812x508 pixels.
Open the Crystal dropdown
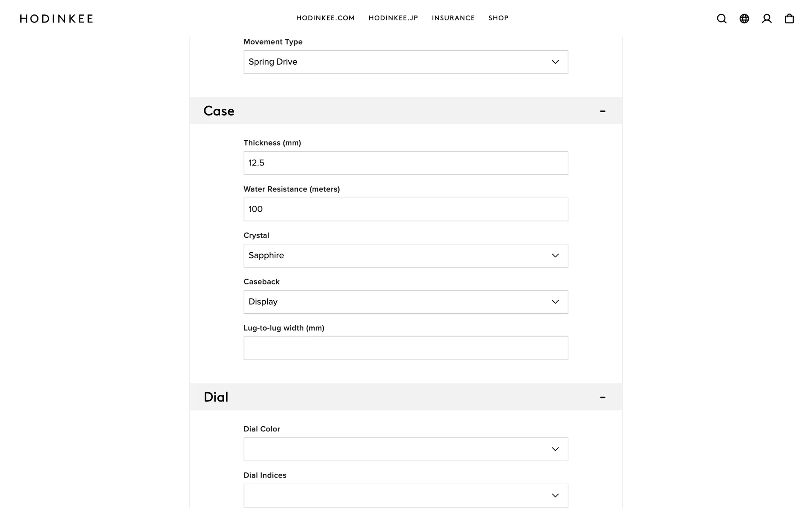point(406,256)
